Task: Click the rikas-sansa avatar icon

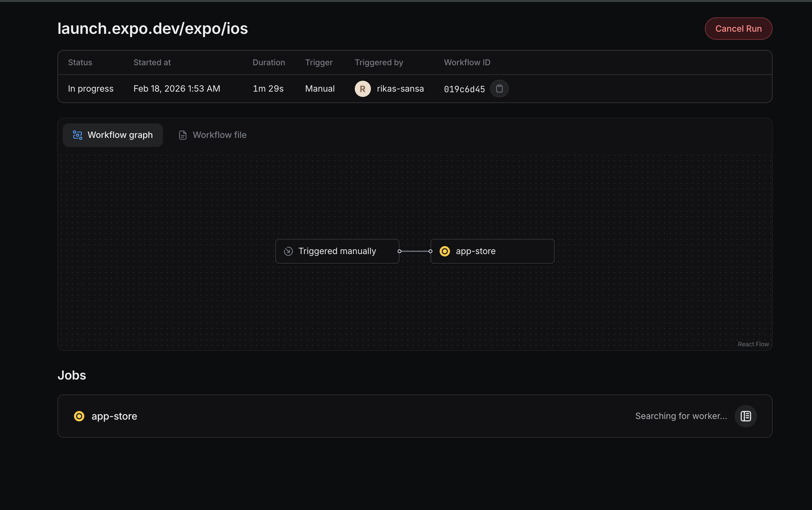Action: 362,89
